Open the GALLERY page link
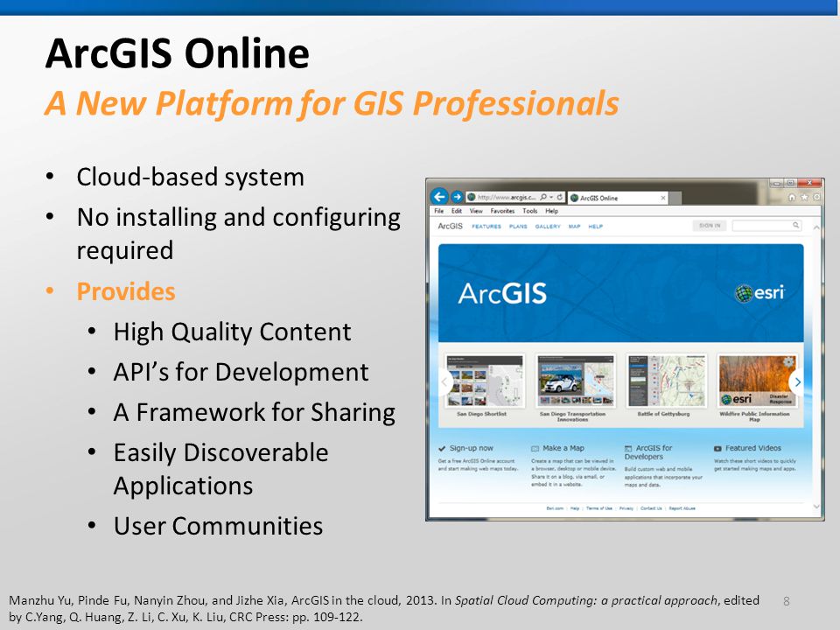The width and height of the screenshot is (840, 630). pyautogui.click(x=548, y=227)
